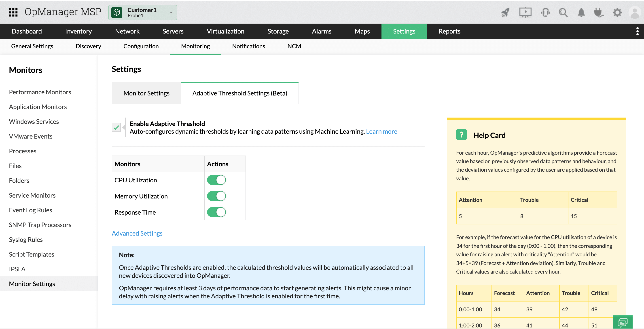Click the Critical value 15 cell

coord(592,216)
